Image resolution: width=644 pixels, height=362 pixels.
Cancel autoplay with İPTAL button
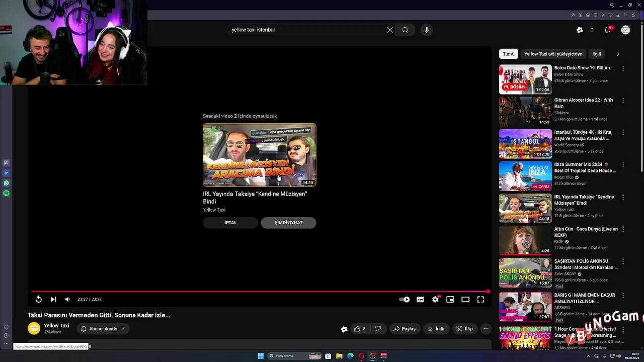(x=230, y=223)
